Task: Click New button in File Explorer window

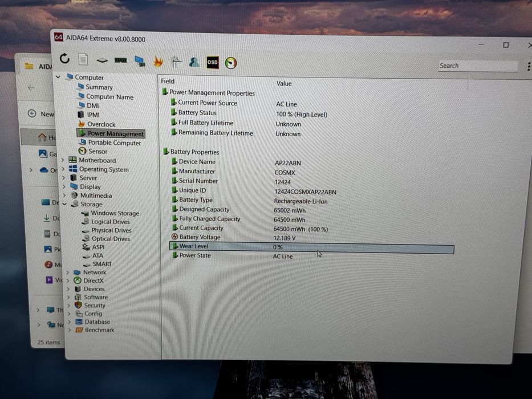Action: coord(41,113)
